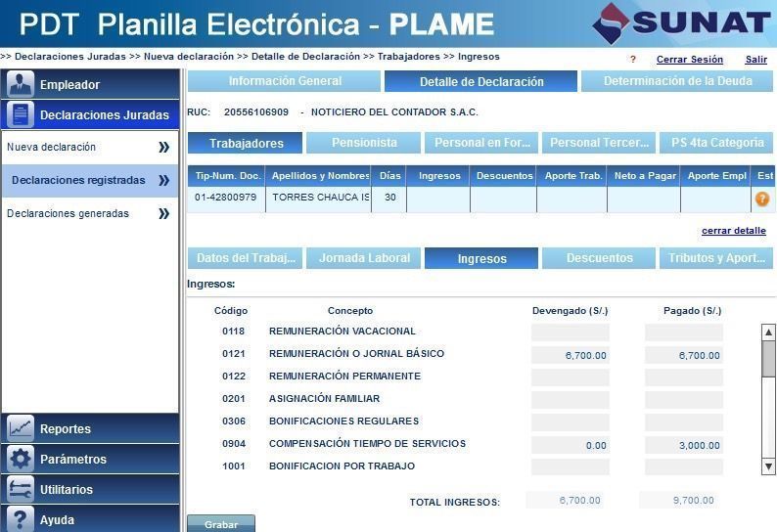This screenshot has width=777, height=532.
Task: Open the Información General tab
Action: 285,81
